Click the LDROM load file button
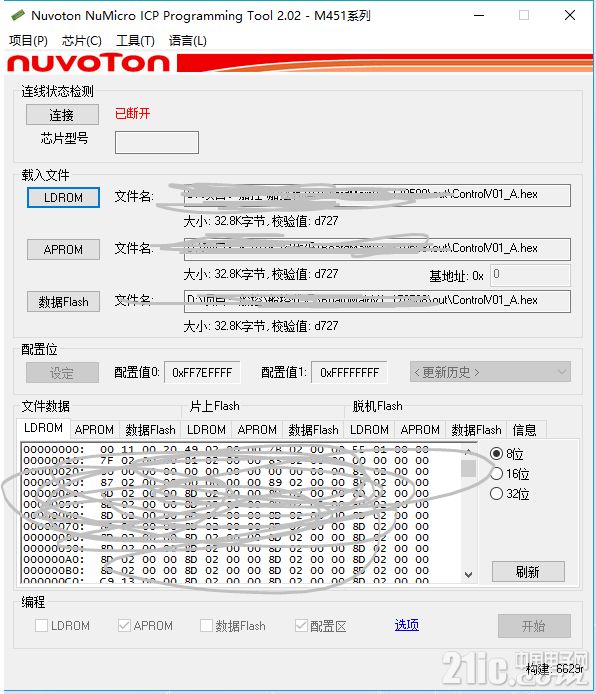 click(63, 197)
